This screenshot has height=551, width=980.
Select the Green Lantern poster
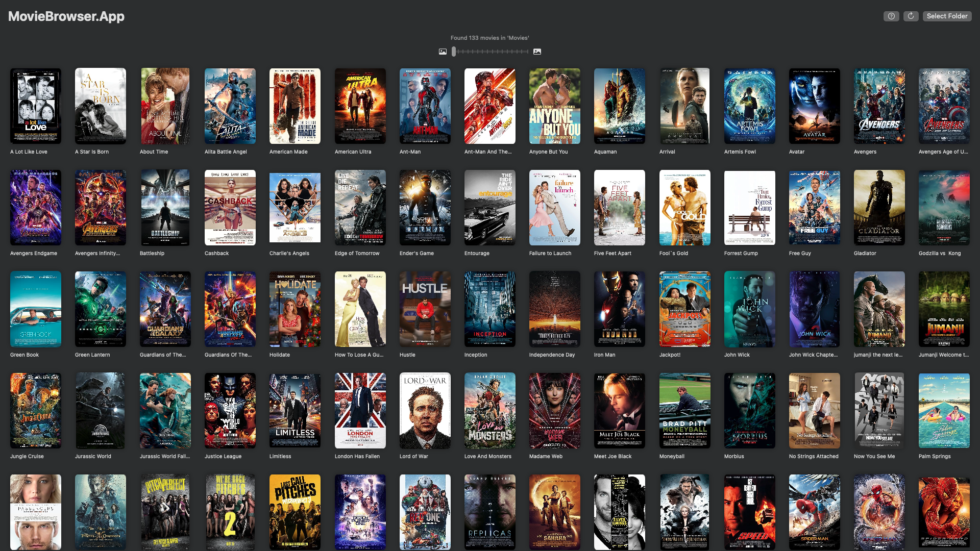point(101,309)
